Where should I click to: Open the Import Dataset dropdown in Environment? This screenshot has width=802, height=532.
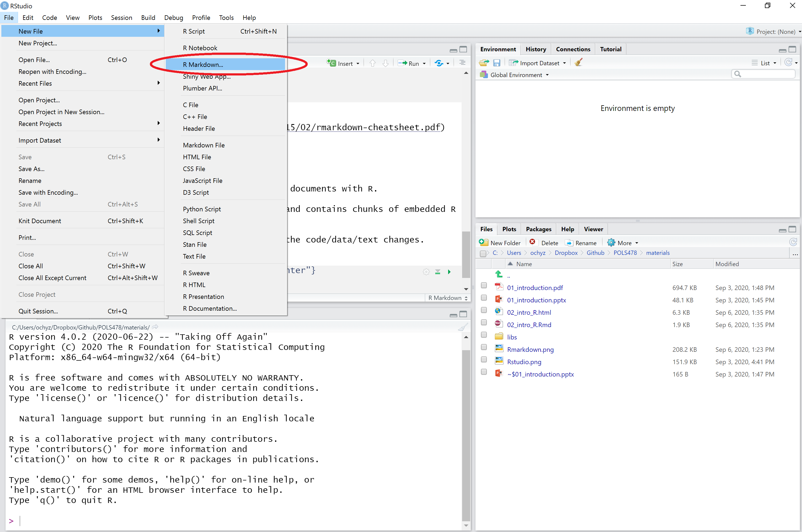point(537,63)
